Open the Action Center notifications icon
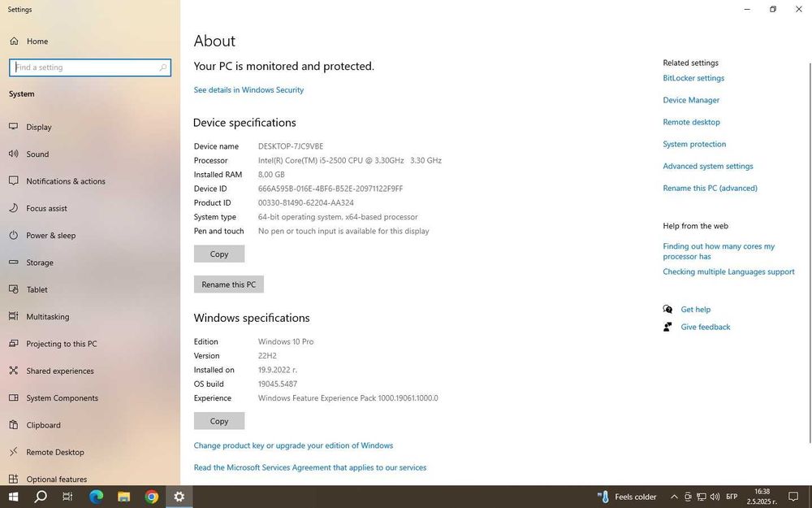The image size is (812, 508). 793,497
